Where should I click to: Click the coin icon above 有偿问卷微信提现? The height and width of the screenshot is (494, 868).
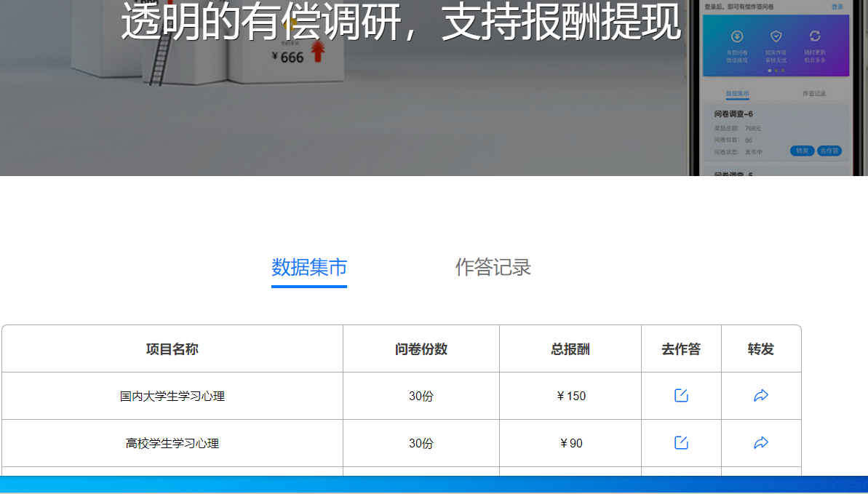[x=737, y=36]
